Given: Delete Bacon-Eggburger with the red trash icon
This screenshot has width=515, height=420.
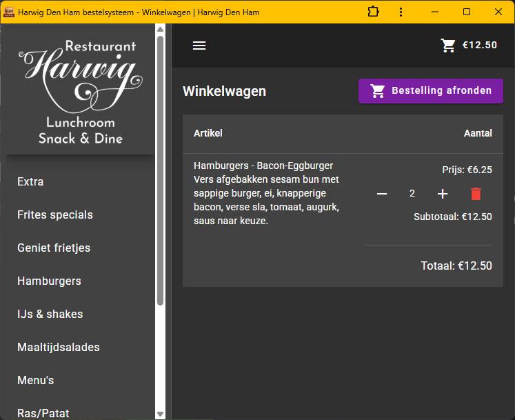Looking at the screenshot, I should click(x=476, y=194).
